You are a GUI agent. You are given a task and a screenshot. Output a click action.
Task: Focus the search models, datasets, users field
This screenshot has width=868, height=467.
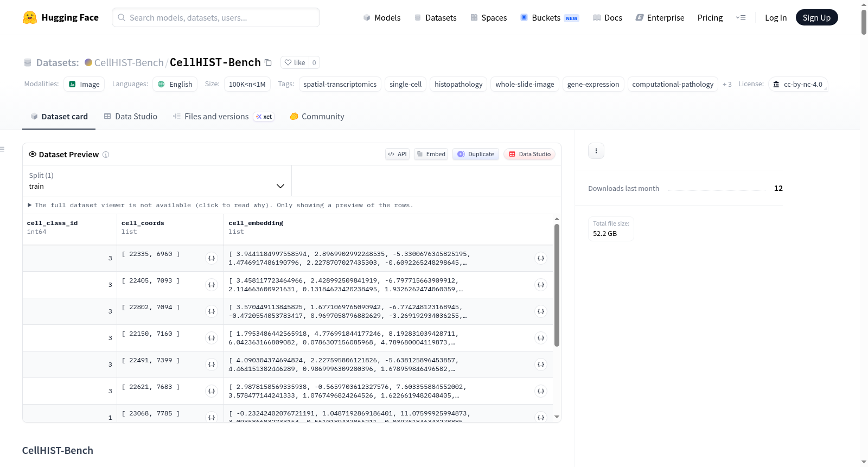tap(216, 17)
